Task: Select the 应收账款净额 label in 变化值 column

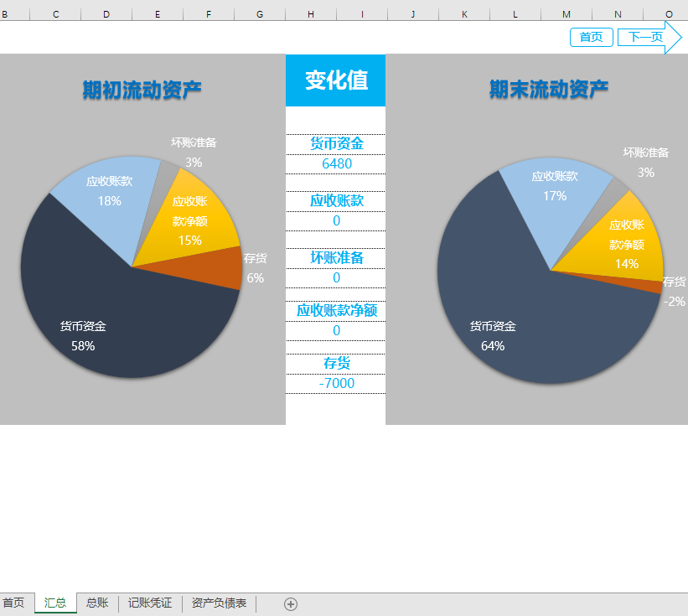Action: point(336,311)
